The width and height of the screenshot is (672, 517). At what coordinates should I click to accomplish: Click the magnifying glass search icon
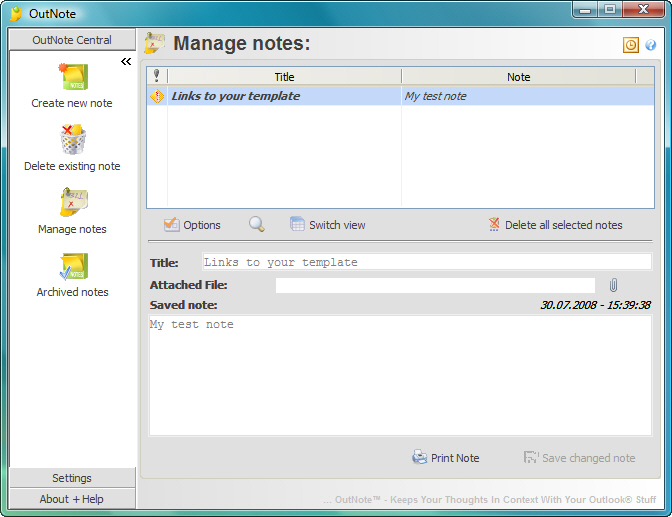pyautogui.click(x=257, y=224)
